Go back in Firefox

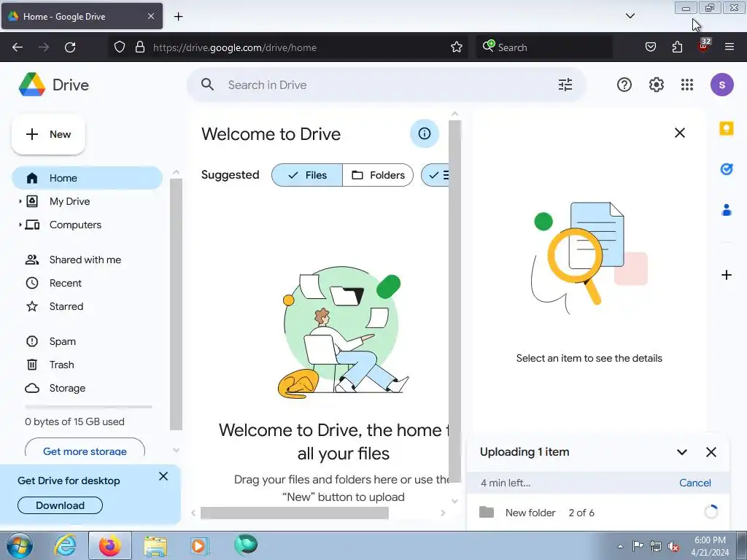[x=18, y=47]
